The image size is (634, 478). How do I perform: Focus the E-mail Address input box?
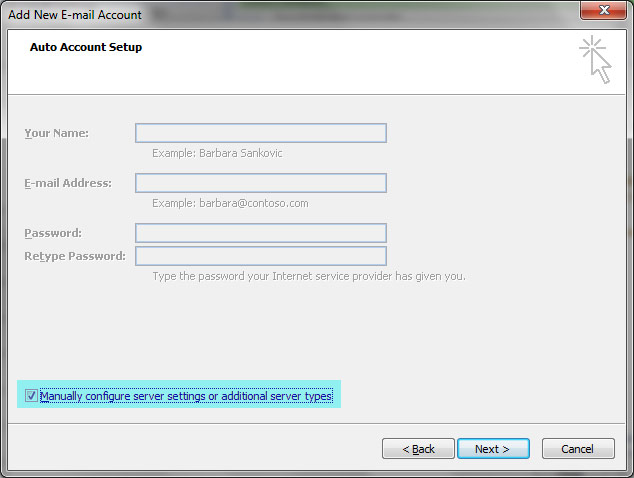(x=261, y=183)
